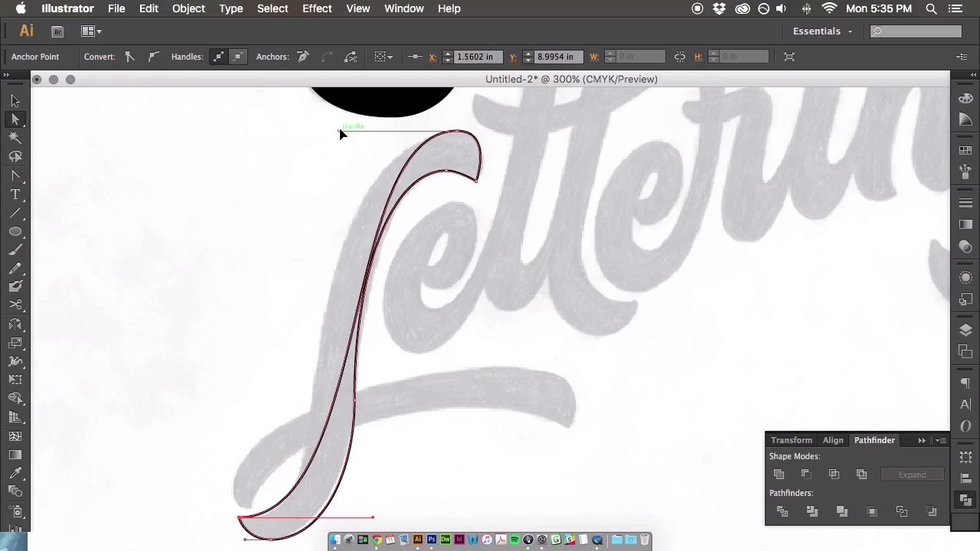The image size is (980, 551).
Task: Click the Unite shape mode icon
Action: [779, 474]
